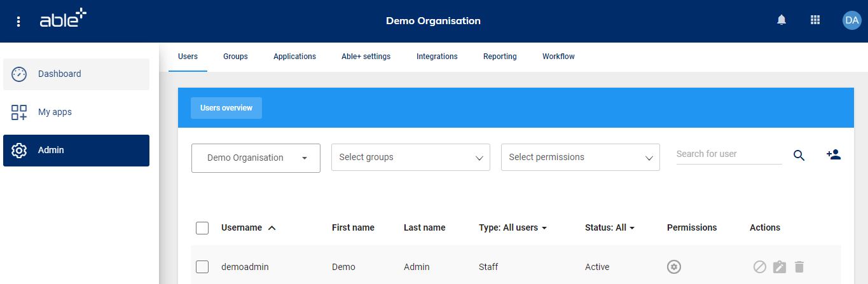The width and height of the screenshot is (868, 284).
Task: Click the add user icon
Action: [x=833, y=154]
